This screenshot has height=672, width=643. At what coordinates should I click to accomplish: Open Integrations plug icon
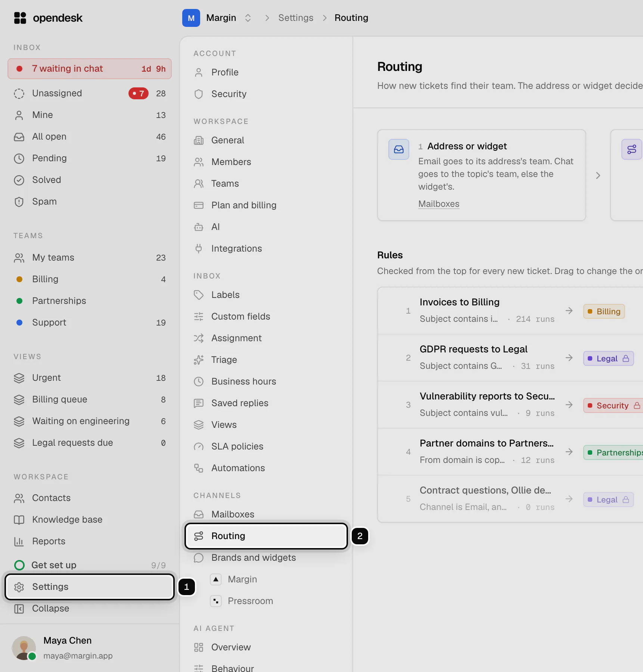point(199,249)
